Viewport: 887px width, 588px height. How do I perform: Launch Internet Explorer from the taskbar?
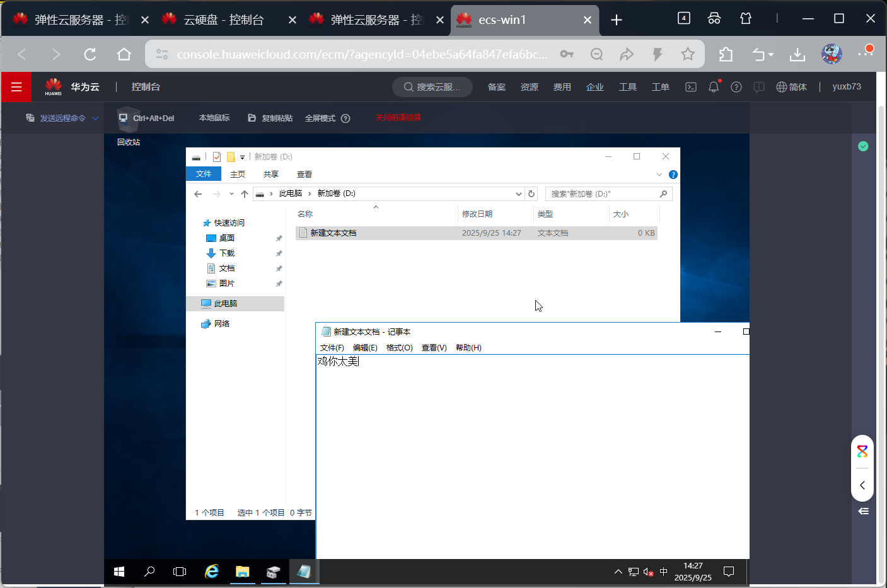pos(212,572)
